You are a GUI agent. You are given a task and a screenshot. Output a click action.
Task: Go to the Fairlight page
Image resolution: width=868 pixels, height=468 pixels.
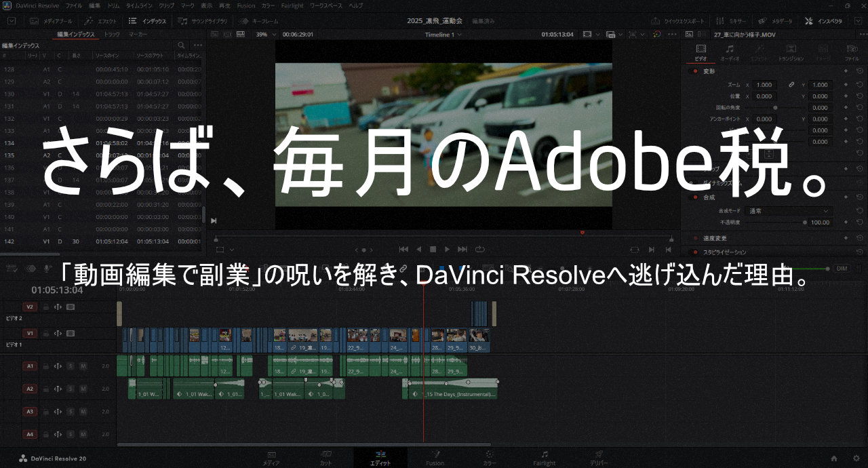point(544,458)
